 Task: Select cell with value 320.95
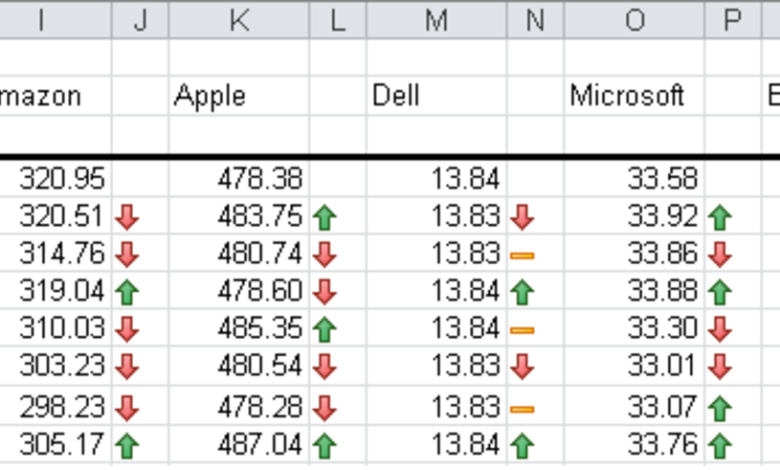(55, 179)
